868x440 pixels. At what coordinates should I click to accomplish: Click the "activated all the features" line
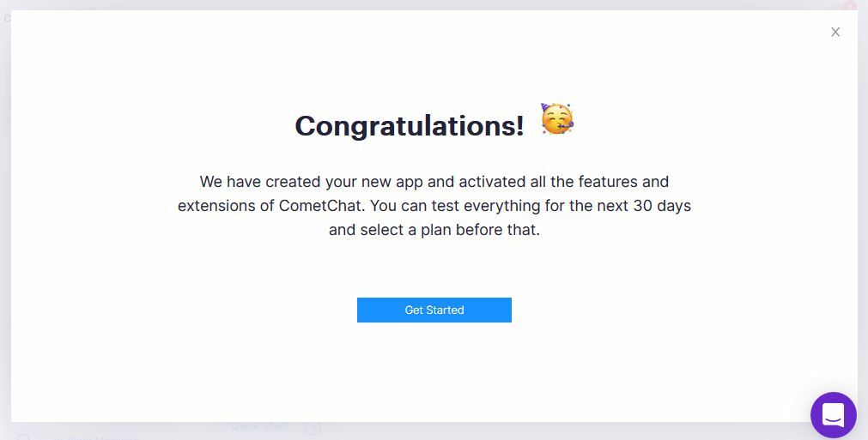click(x=549, y=182)
